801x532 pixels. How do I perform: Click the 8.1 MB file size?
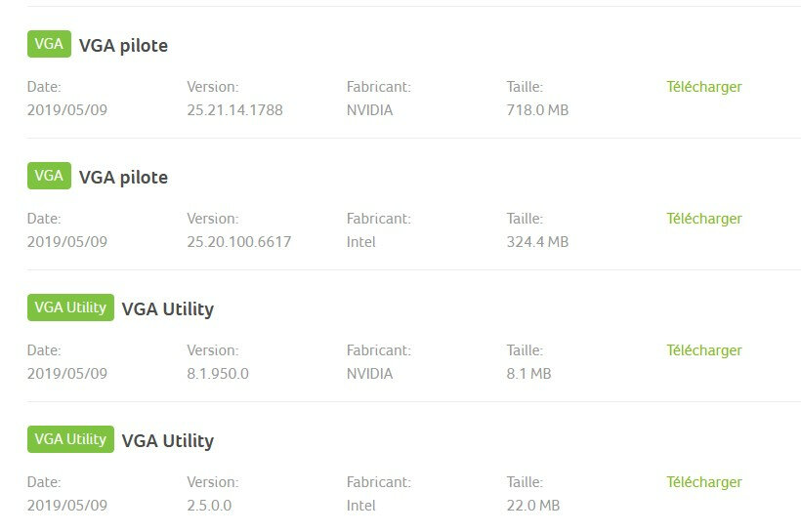(x=528, y=374)
